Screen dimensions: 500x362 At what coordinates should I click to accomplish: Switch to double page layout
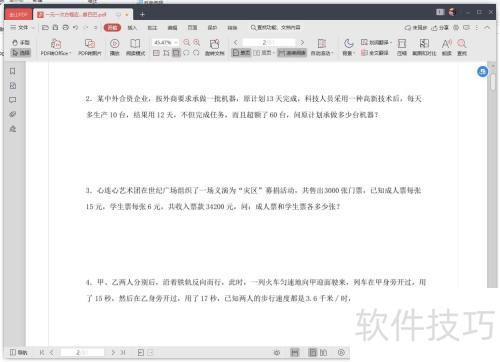263,53
